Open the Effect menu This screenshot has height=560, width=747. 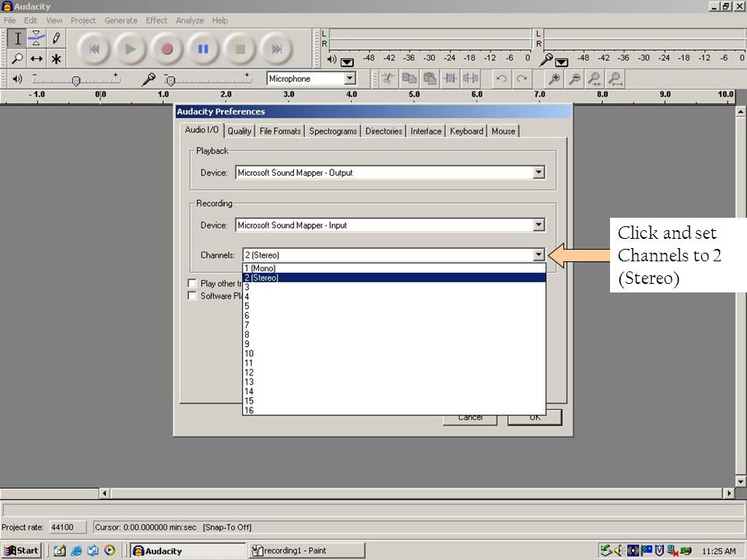156,20
